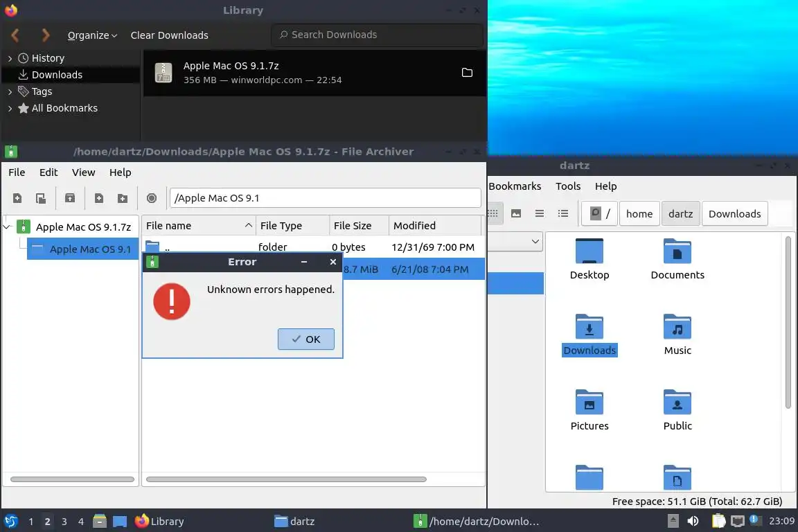Click the dartz vertical scrollbar
798x532 pixels.
pyautogui.click(x=788, y=321)
